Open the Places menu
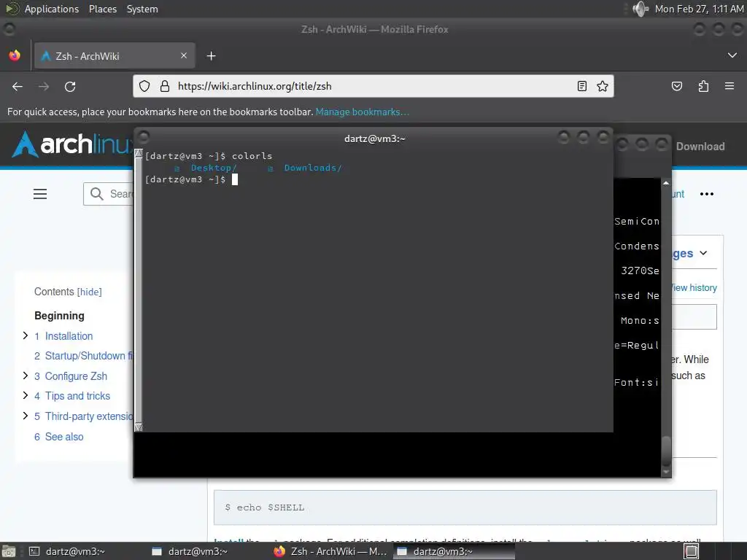Viewport: 747px width, 560px height. pos(102,9)
